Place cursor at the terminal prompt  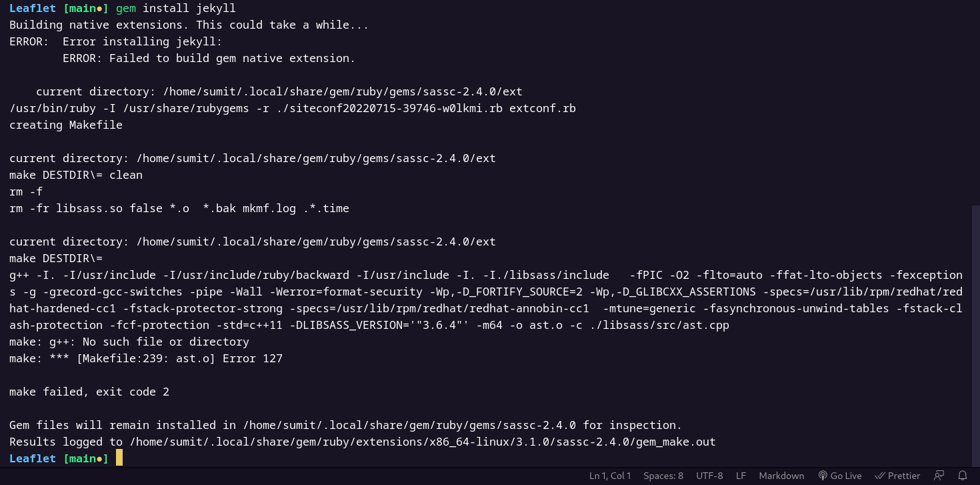(120, 458)
